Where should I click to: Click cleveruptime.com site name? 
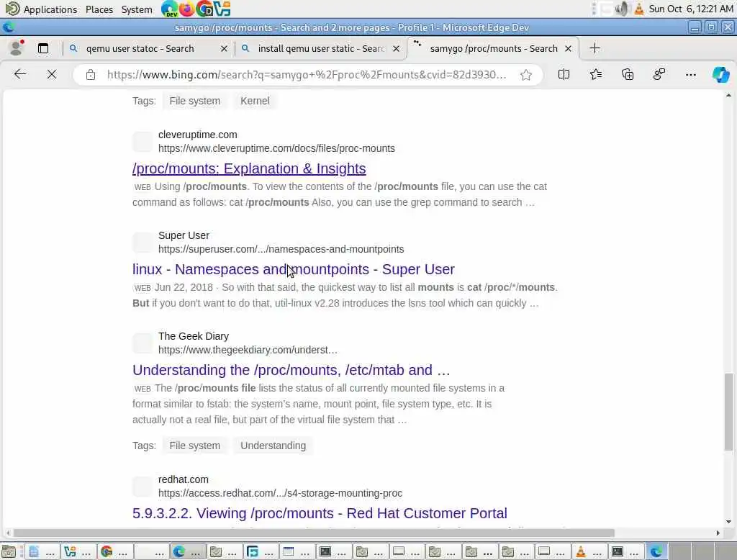click(197, 135)
